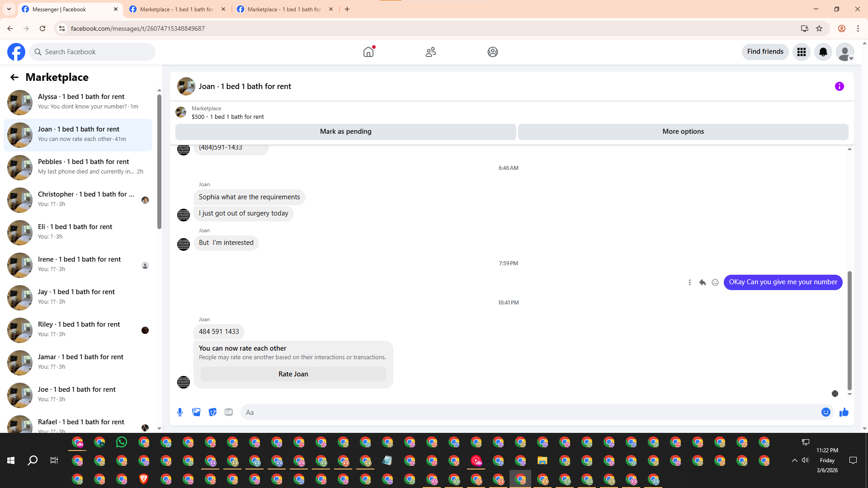Image resolution: width=868 pixels, height=488 pixels.
Task: Open Facebook notifications bell
Action: (x=823, y=52)
